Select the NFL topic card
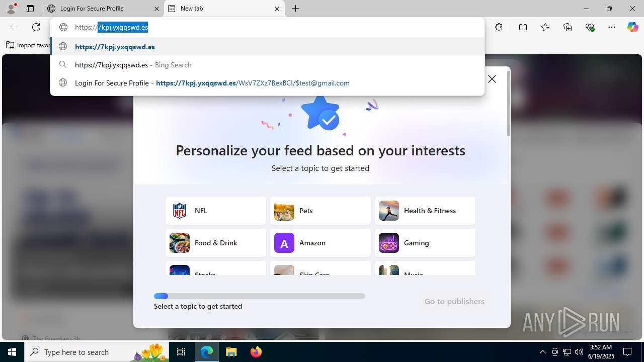Screen dimensions: 644x362 (x=216, y=211)
